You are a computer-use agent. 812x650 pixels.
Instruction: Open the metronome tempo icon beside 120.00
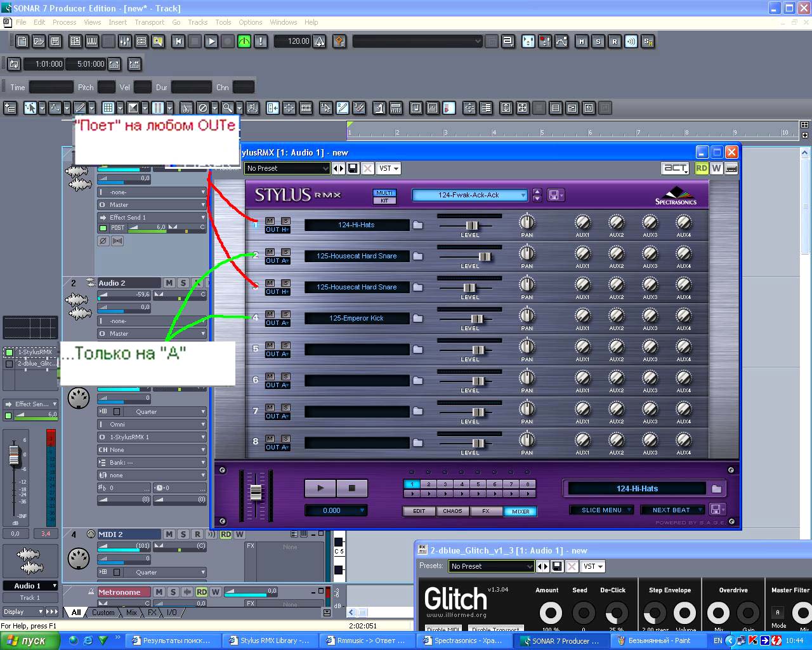click(320, 41)
